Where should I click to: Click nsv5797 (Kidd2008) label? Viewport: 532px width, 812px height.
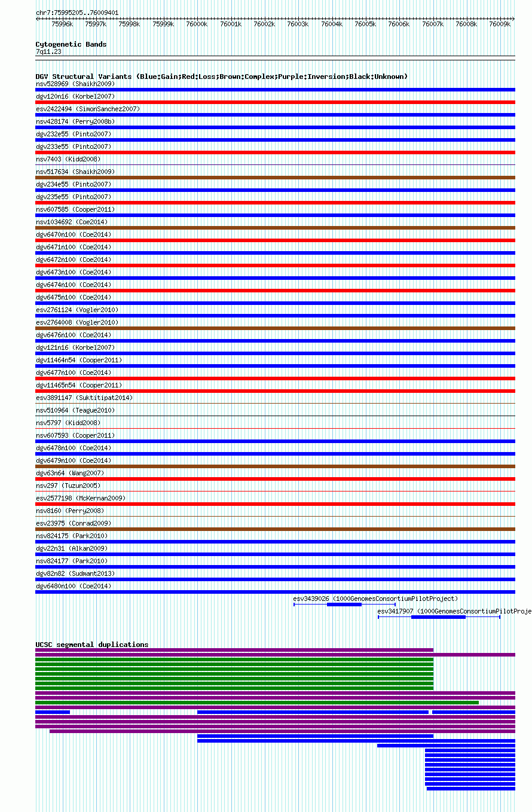pos(68,423)
